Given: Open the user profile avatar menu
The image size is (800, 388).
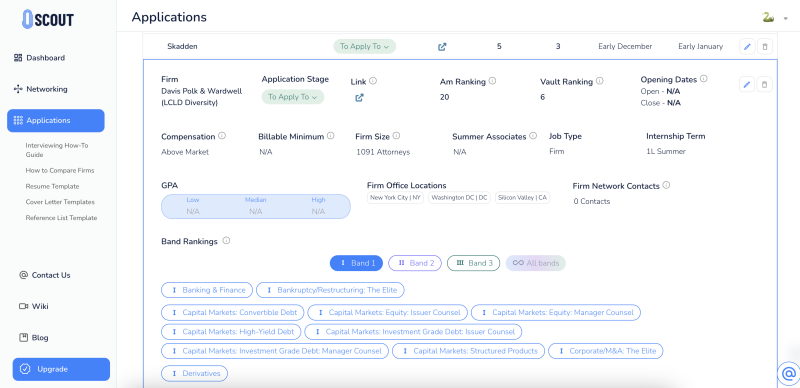Looking at the screenshot, I should pos(768,18).
